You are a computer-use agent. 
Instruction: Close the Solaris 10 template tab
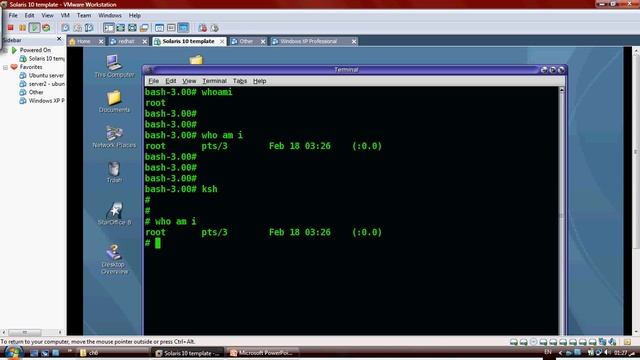pos(222,41)
